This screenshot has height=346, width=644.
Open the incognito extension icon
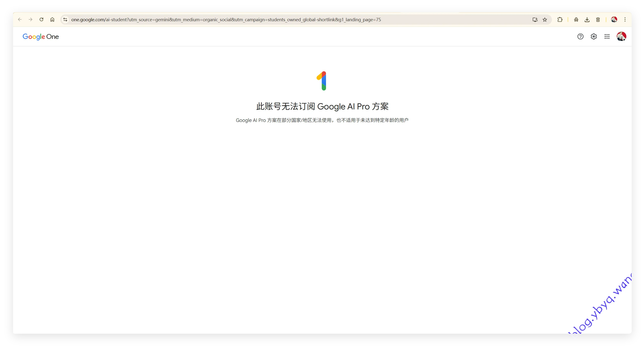click(576, 20)
